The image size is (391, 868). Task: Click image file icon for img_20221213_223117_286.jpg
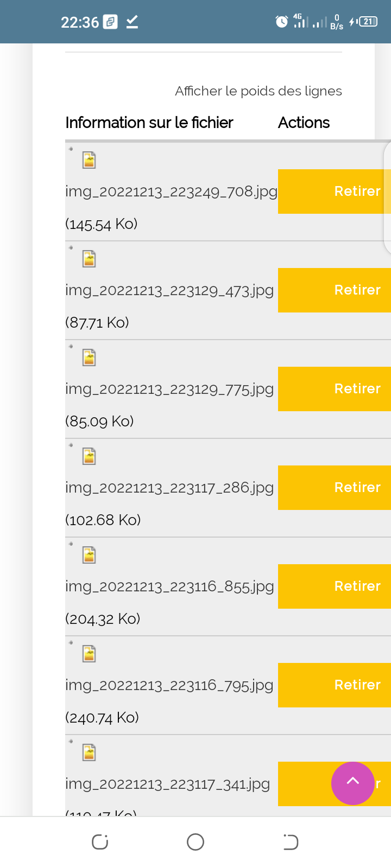(89, 457)
